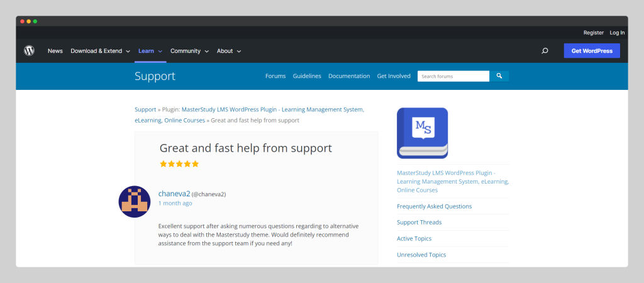Click the review text starting 'Excellent support after'
Viewport: 644px width, 283px height.
coord(258,235)
